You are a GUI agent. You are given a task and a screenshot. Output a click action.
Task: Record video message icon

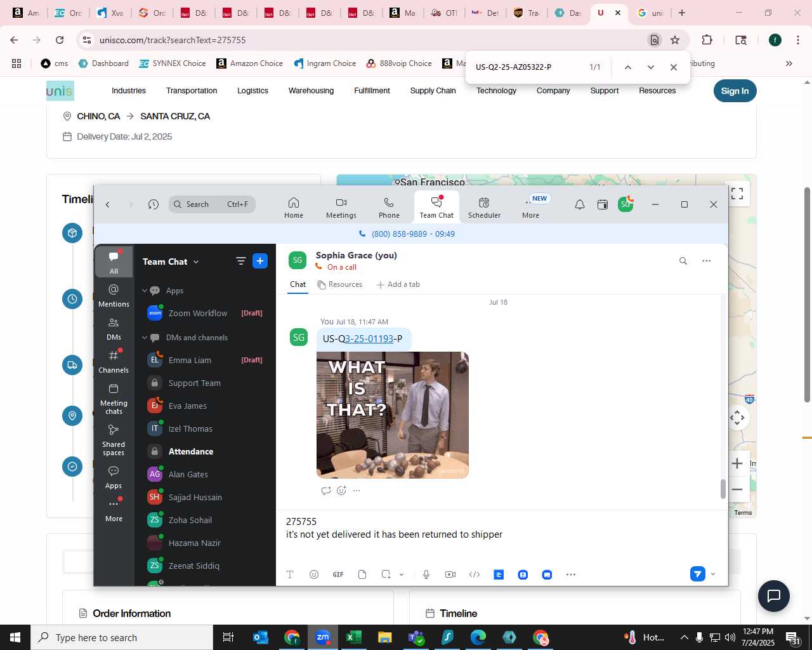(x=450, y=574)
